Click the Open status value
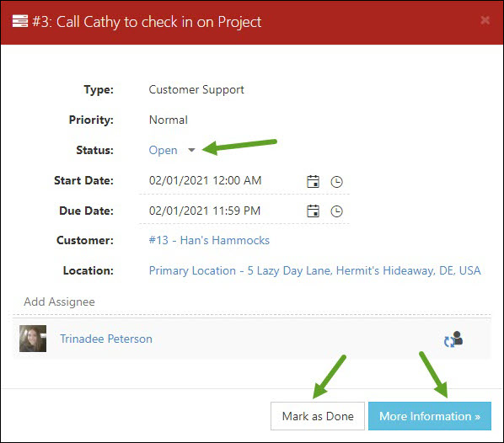 [x=163, y=150]
